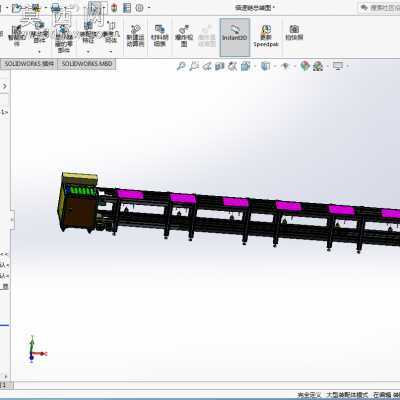Switch to the SOLIDWORKS 插件 tab

(29, 64)
